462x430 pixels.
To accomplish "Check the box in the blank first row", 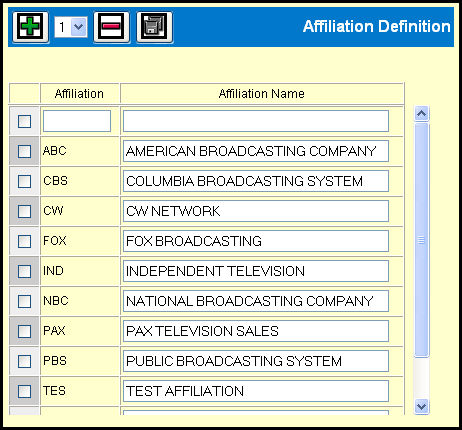I will pyautogui.click(x=24, y=121).
